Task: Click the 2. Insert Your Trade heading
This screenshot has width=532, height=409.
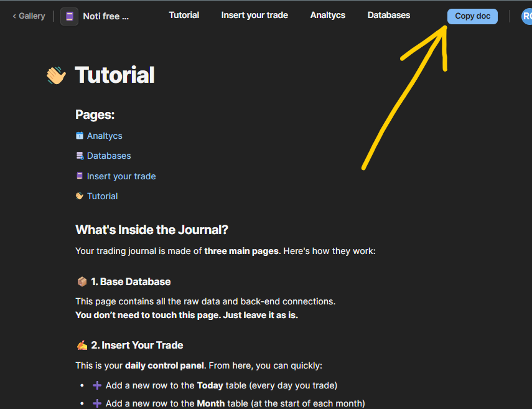Action: 137,345
